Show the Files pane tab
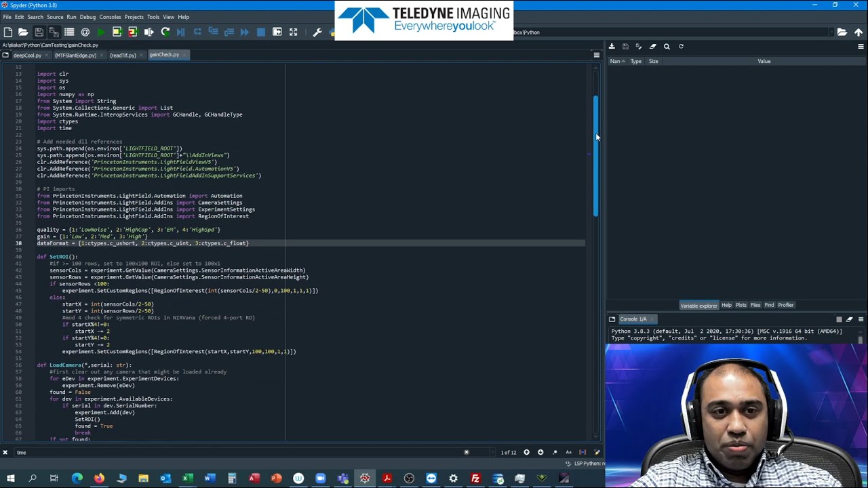 pyautogui.click(x=755, y=305)
